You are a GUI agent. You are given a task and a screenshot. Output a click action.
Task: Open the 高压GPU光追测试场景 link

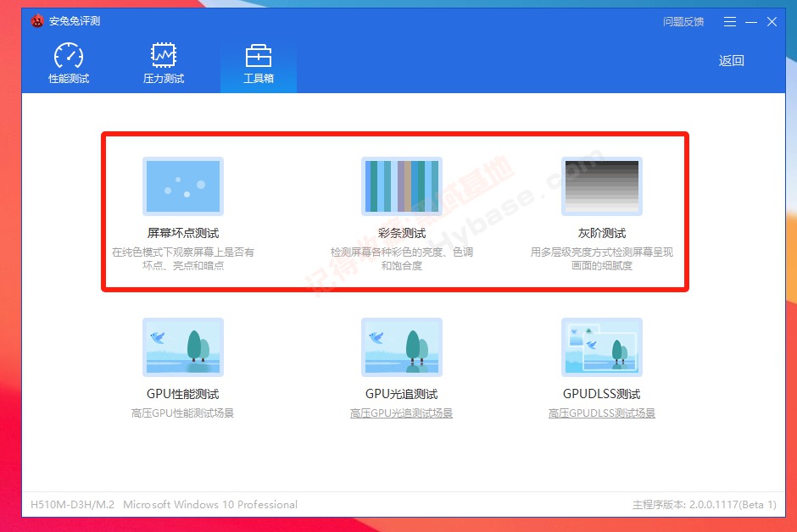click(402, 413)
